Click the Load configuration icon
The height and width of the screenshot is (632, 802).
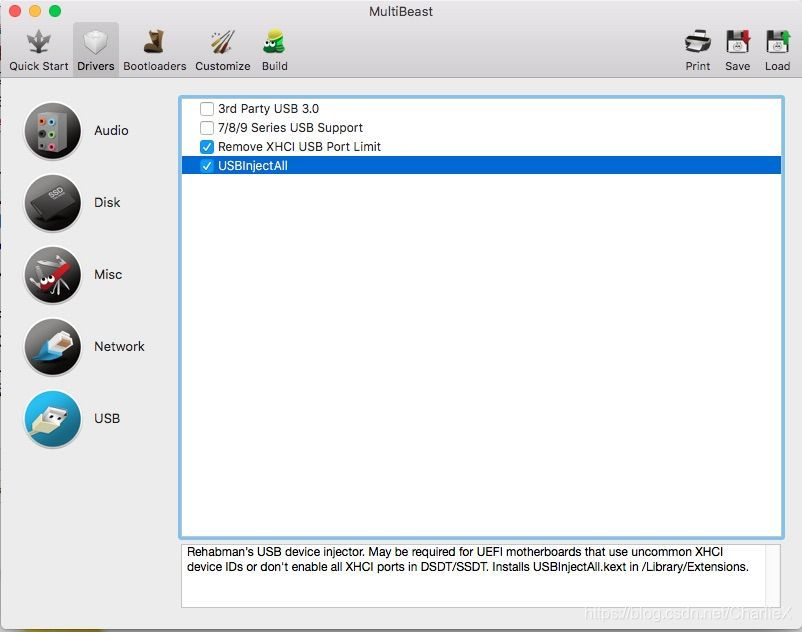click(777, 42)
